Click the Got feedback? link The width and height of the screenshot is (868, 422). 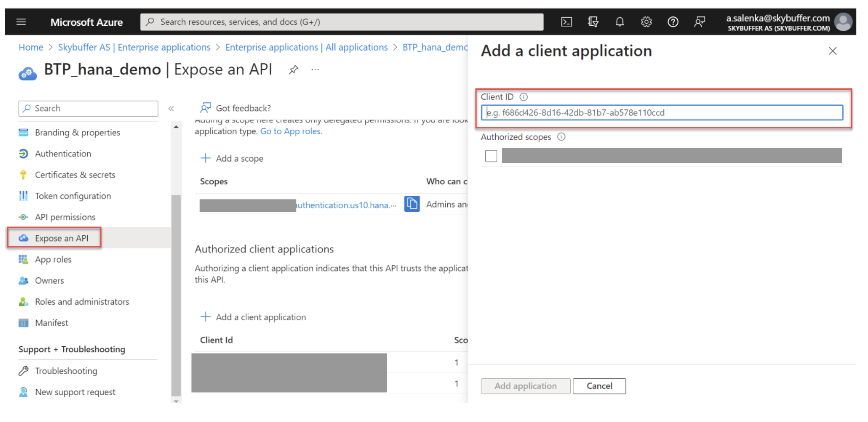pos(243,108)
